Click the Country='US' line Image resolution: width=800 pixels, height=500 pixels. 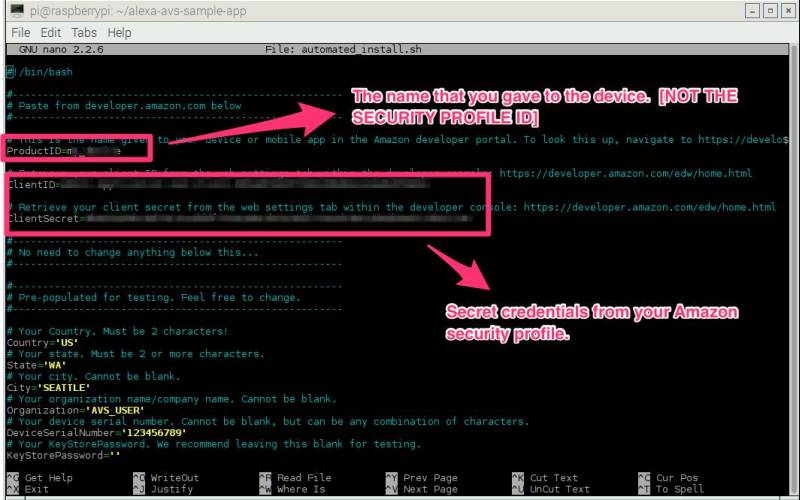click(x=42, y=343)
